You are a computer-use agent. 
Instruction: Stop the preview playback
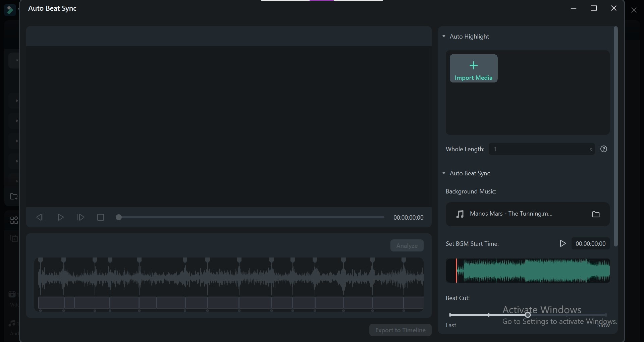tap(101, 217)
